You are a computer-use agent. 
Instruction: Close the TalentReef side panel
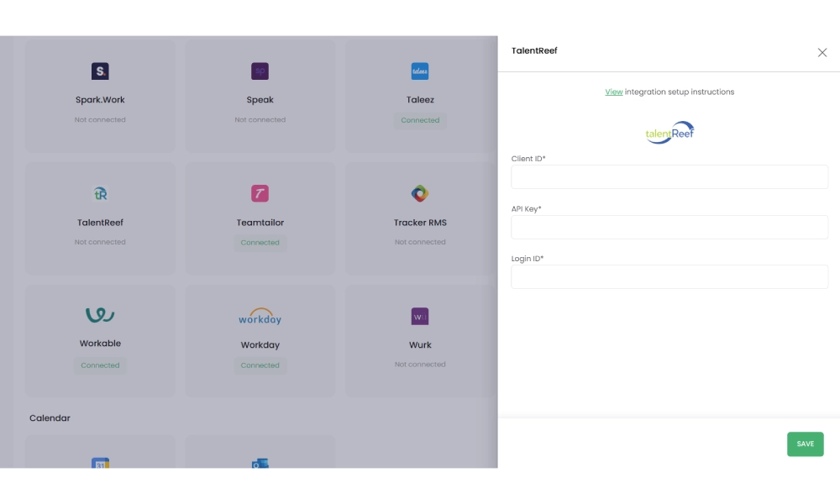(x=822, y=52)
